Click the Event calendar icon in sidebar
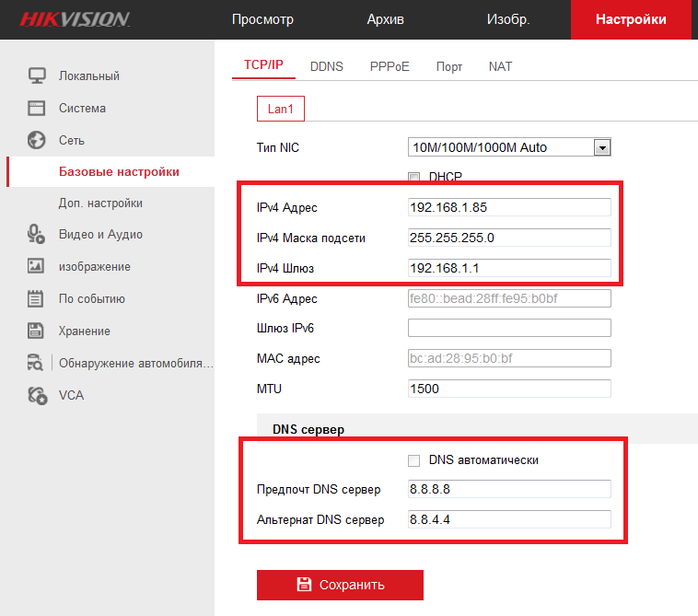698x616 pixels. click(x=37, y=298)
